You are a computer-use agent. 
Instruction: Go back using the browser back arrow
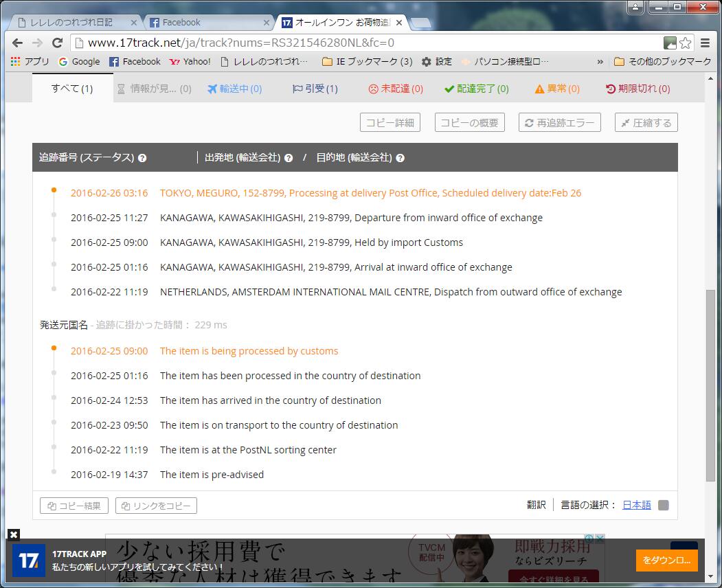tap(17, 43)
